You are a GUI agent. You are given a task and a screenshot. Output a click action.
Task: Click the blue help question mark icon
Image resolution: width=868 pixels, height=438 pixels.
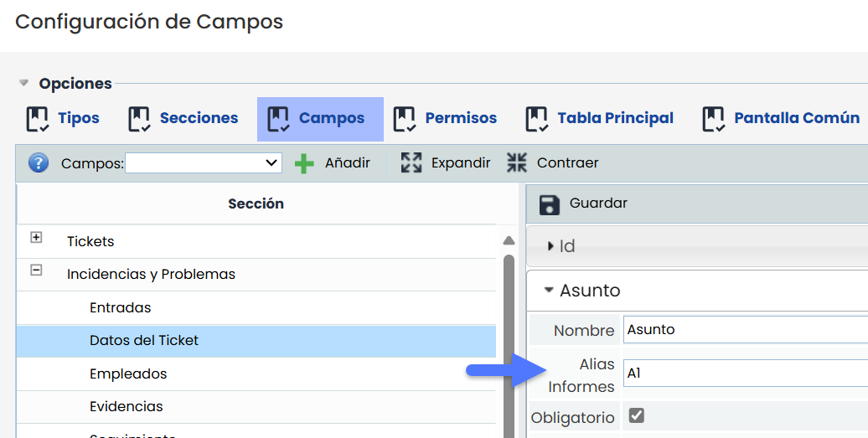39,162
